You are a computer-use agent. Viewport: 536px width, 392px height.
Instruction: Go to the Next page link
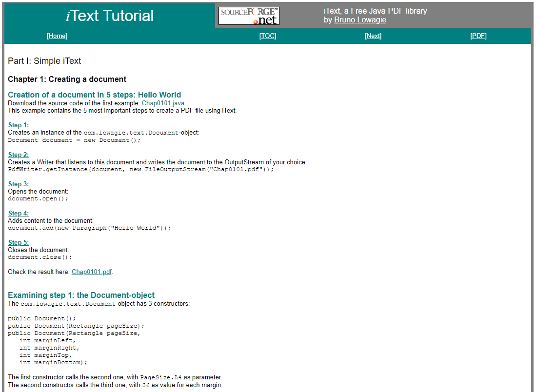pos(373,36)
